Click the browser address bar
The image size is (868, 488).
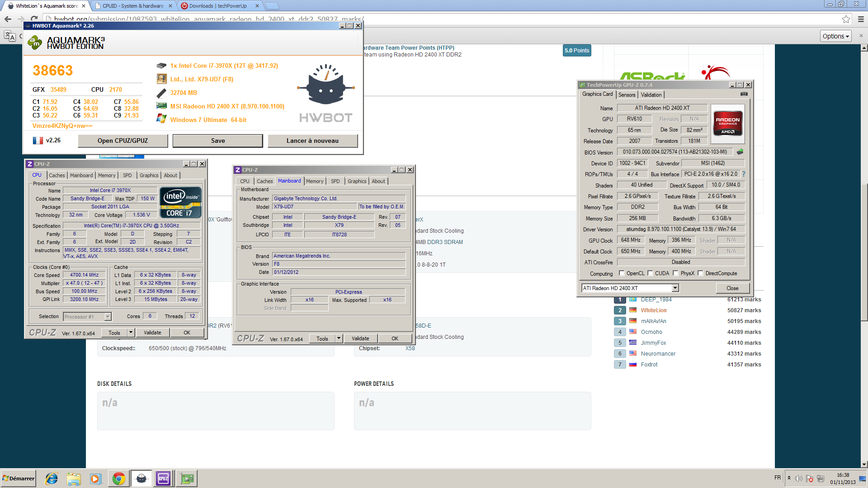click(x=443, y=19)
